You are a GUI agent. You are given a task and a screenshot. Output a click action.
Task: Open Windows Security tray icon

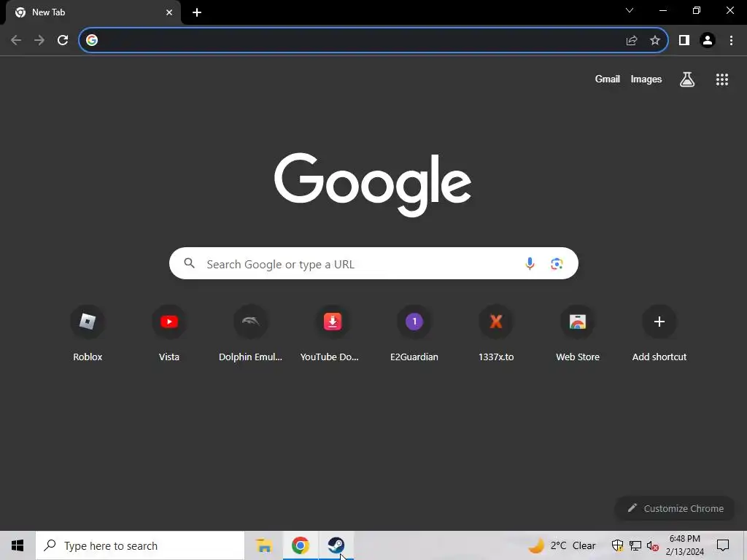[x=617, y=545]
